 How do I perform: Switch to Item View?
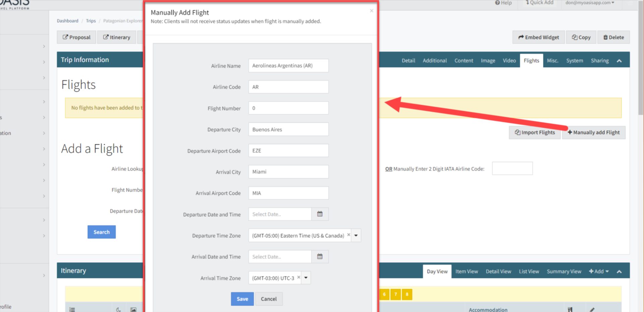tap(467, 271)
